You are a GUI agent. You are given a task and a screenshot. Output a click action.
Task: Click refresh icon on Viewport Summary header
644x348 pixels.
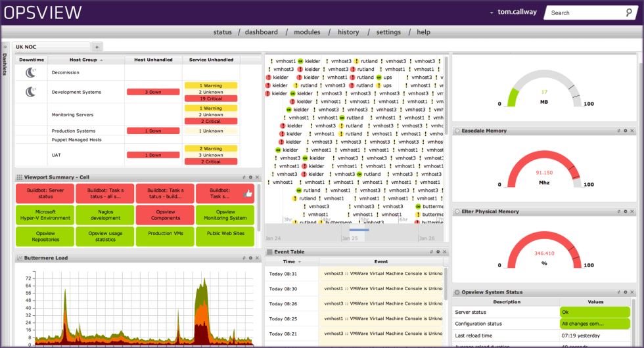click(x=244, y=177)
